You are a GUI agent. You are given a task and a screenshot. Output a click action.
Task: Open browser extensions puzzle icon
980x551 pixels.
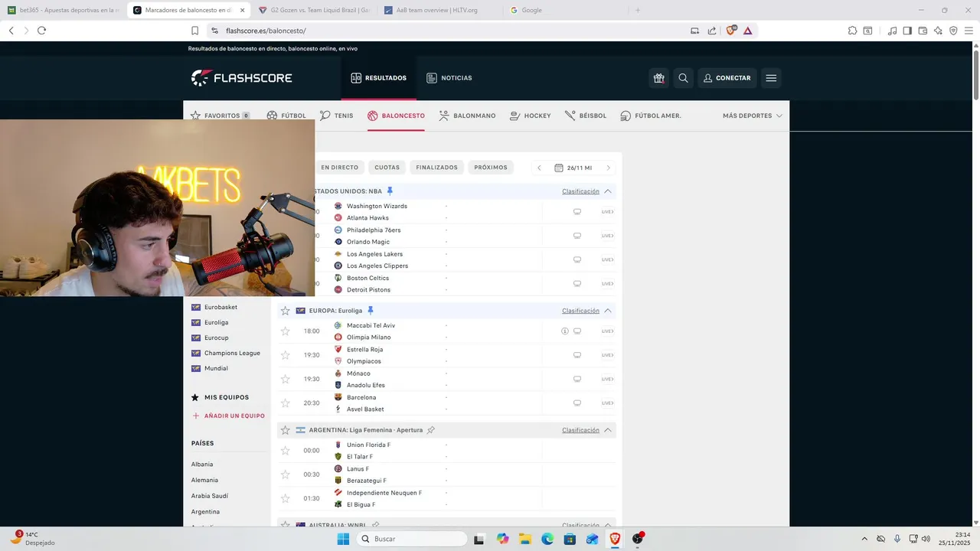[x=852, y=31]
